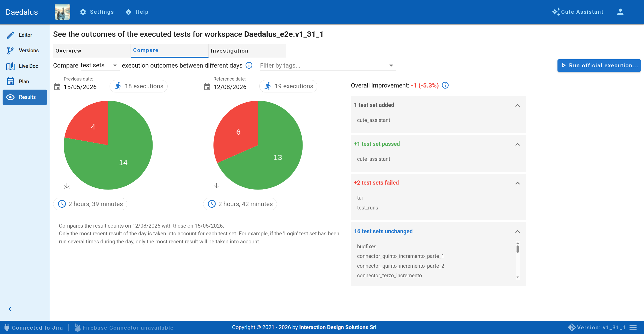Open the Cute Assistant button

point(578,12)
